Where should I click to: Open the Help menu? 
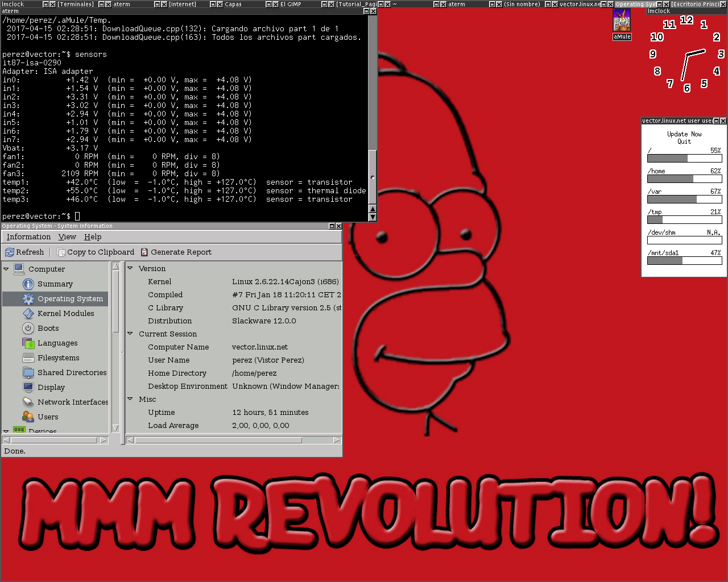pyautogui.click(x=93, y=237)
